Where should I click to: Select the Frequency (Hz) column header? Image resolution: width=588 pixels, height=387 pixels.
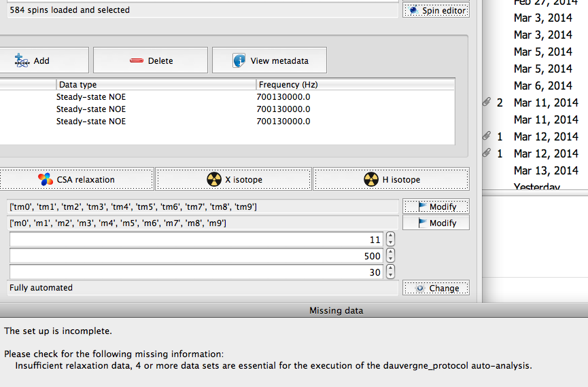(354, 85)
